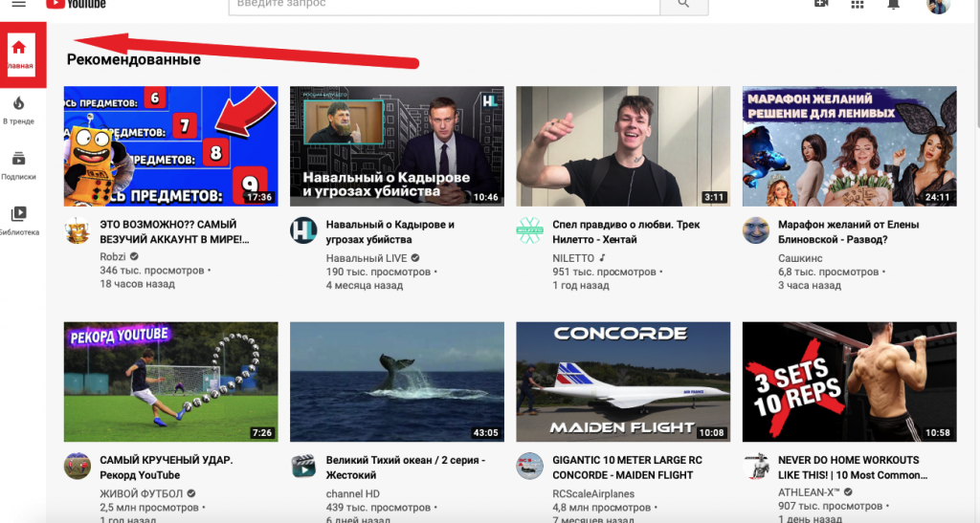
Task: Click the ЖИВОЙ ФУТБОЛ channel name
Action: [x=142, y=493]
